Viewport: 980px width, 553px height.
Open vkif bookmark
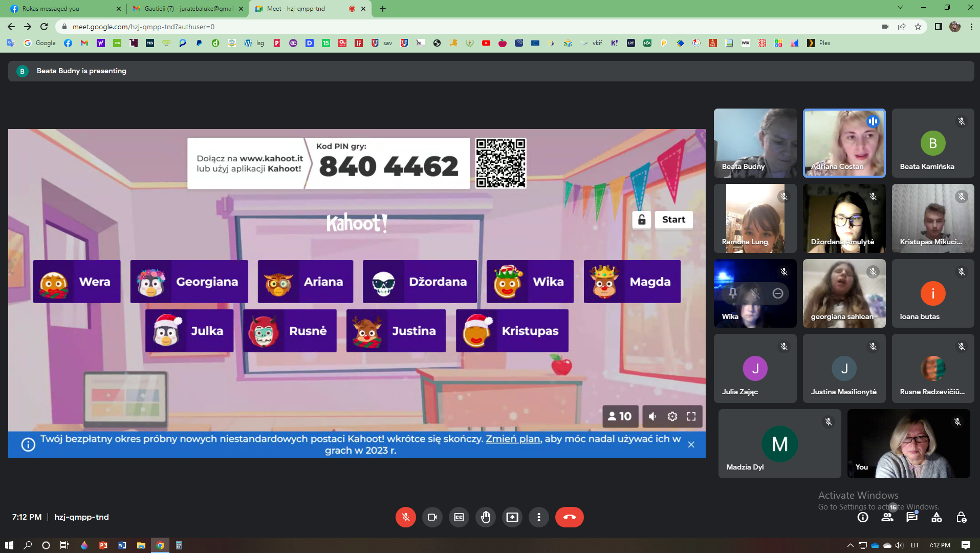tap(592, 43)
